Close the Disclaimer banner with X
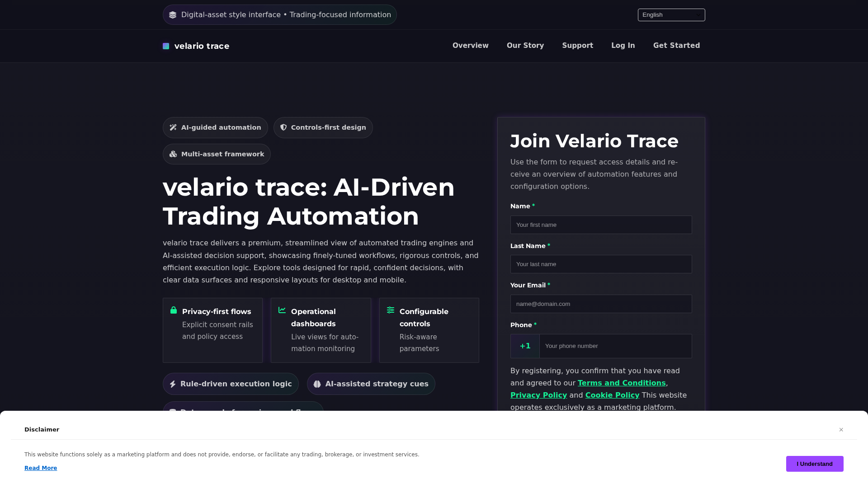The image size is (868, 488). pyautogui.click(x=841, y=430)
